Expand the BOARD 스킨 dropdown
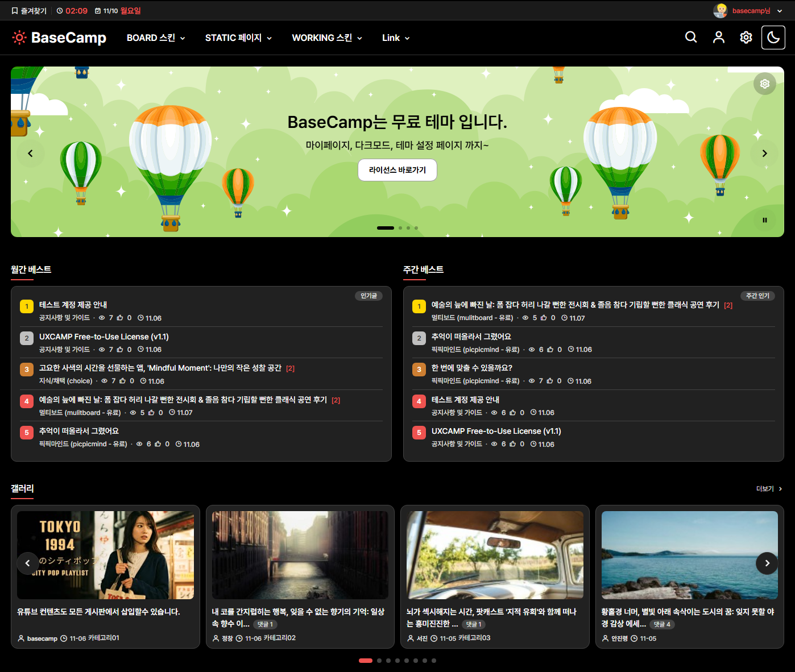 tap(155, 38)
